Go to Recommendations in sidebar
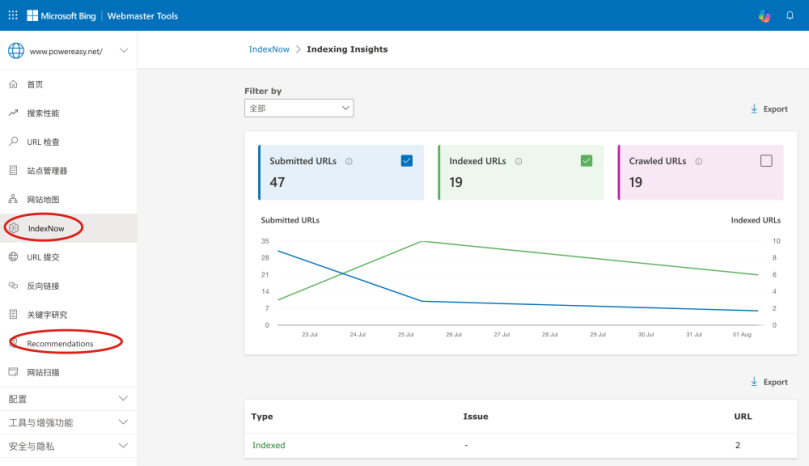Viewport: 809px width, 466px height. pos(60,344)
